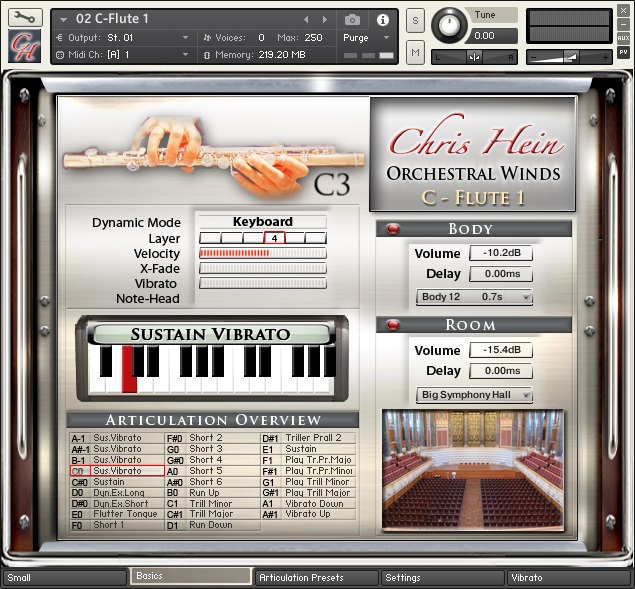This screenshot has width=635, height=589.
Task: Click the Sustain Vibrato display label
Action: (x=211, y=334)
